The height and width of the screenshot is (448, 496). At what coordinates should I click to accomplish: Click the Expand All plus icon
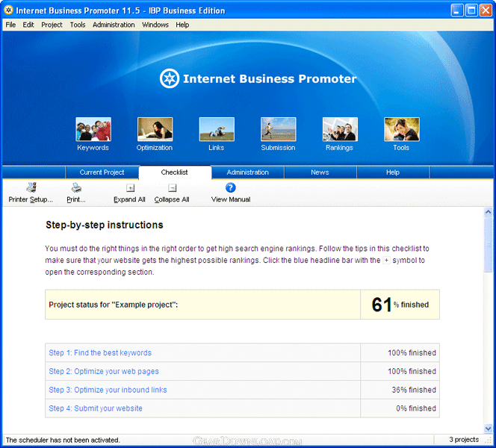point(130,188)
